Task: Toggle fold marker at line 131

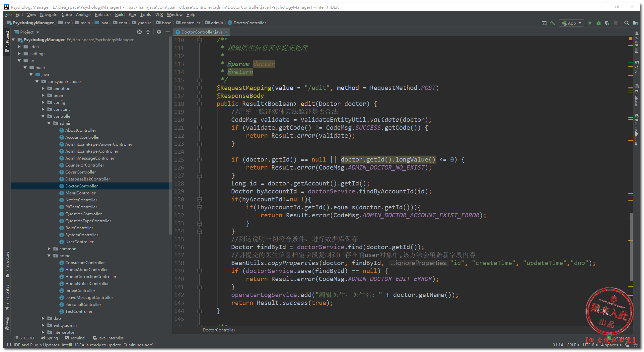Action: point(199,207)
